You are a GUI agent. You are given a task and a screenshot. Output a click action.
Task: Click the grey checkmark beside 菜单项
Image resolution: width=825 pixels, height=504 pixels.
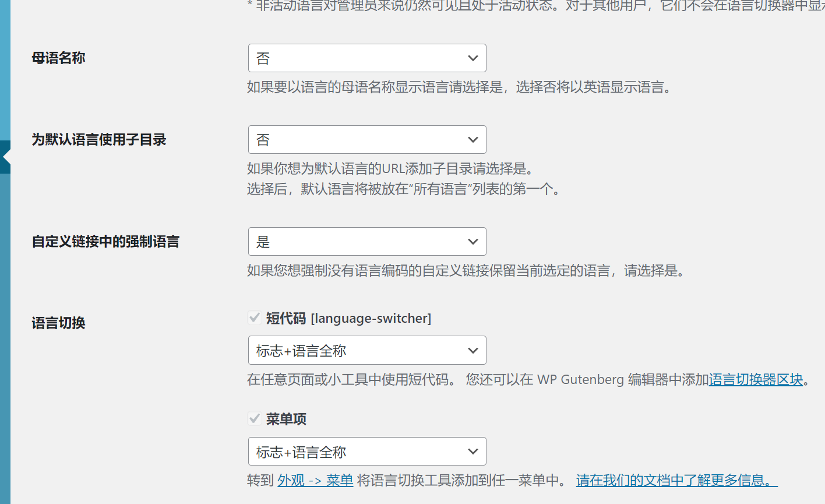point(255,418)
